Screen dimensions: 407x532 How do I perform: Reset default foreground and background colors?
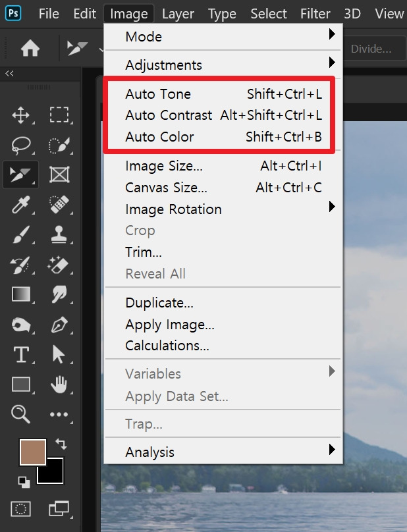point(24,482)
